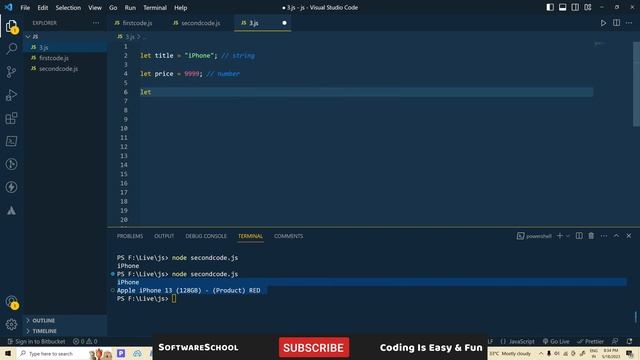This screenshot has height=360, width=640.
Task: Open the editor More Actions menu
Action: [x=629, y=23]
